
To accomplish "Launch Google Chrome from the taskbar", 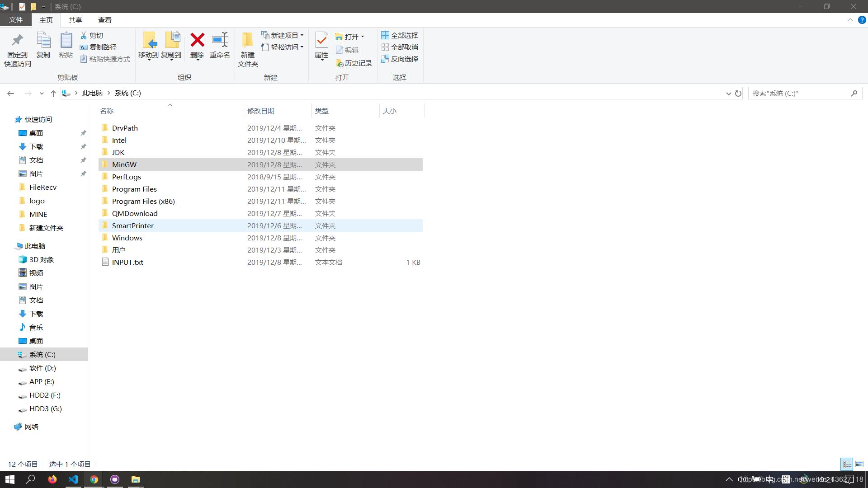I will [x=94, y=479].
